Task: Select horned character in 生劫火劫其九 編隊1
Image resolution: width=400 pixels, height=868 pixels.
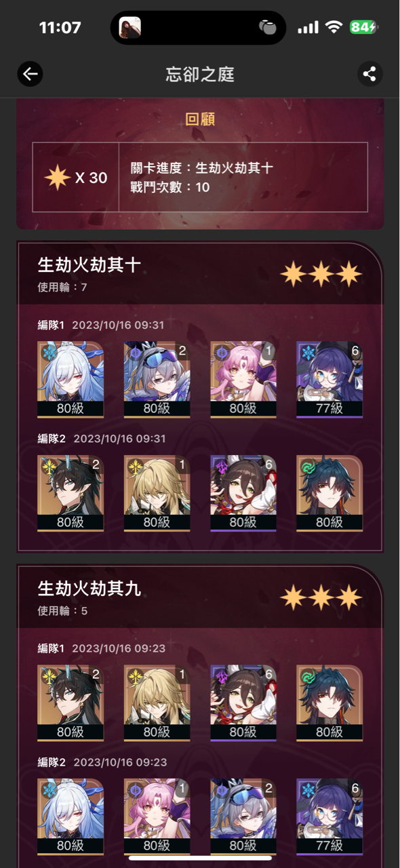Action: (x=71, y=703)
